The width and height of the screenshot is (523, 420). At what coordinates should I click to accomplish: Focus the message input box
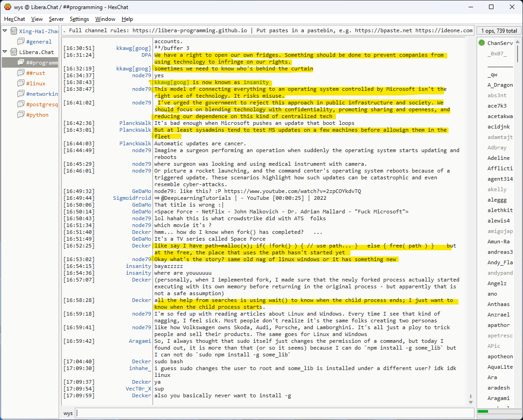(272, 413)
